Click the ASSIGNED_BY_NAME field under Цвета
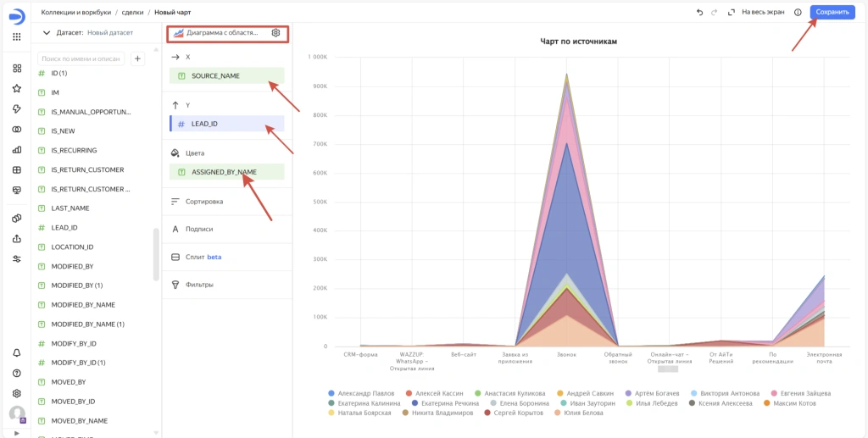This screenshot has height=438, width=868. point(224,172)
